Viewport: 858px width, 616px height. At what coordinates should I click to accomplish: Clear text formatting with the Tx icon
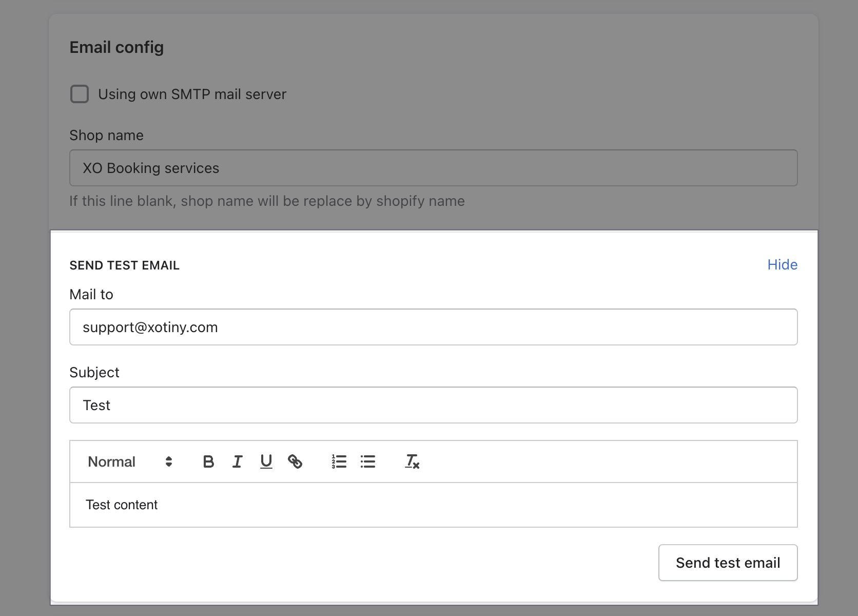click(x=412, y=461)
